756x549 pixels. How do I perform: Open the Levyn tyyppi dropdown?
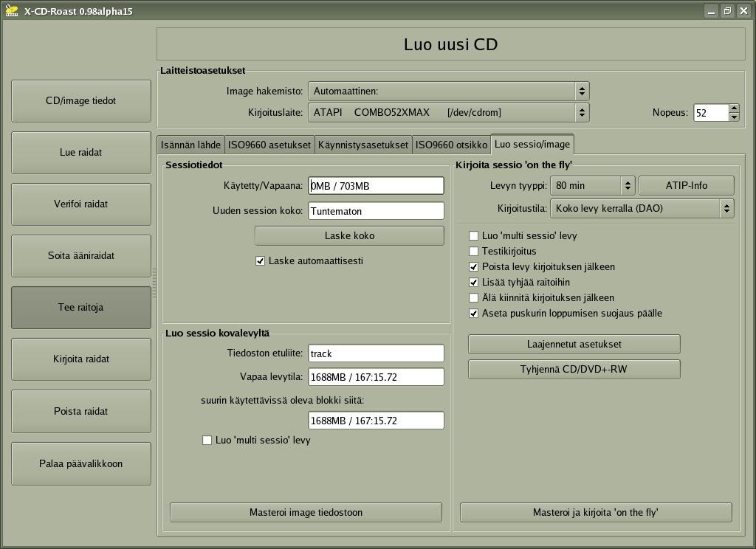pos(593,186)
